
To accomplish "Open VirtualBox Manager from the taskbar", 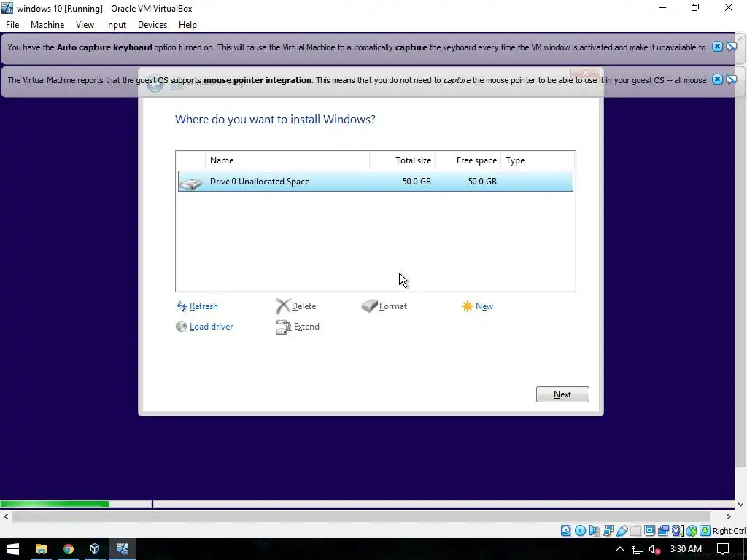I will tap(95, 549).
